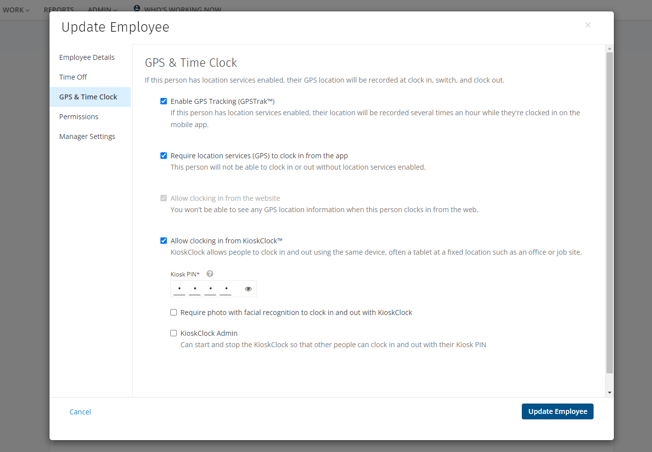Click the first Kiosk PIN digit field
Image resolution: width=652 pixels, height=452 pixels.
179,289
